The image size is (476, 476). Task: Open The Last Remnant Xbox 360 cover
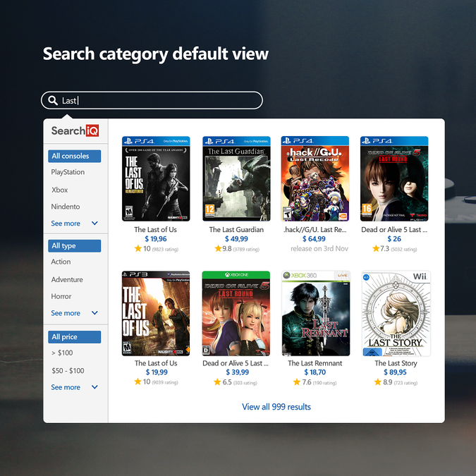[x=316, y=313]
